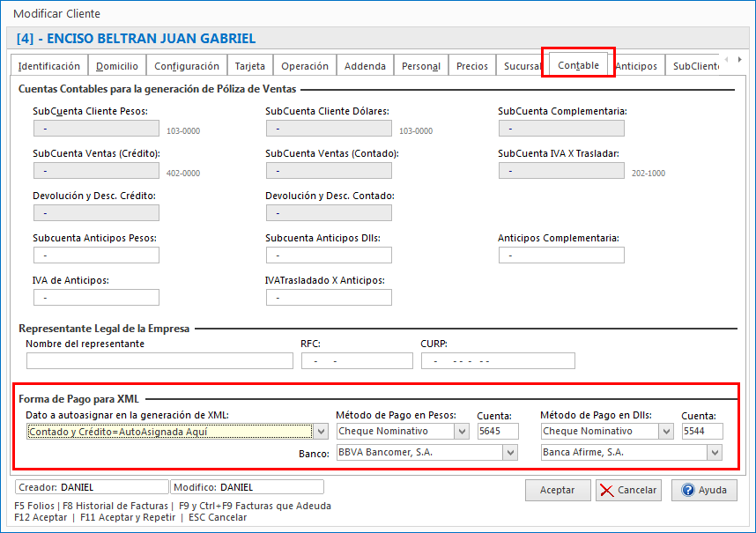756x533 pixels.
Task: Click the SubCuenta Cliente Pesos field
Action: (x=96, y=128)
